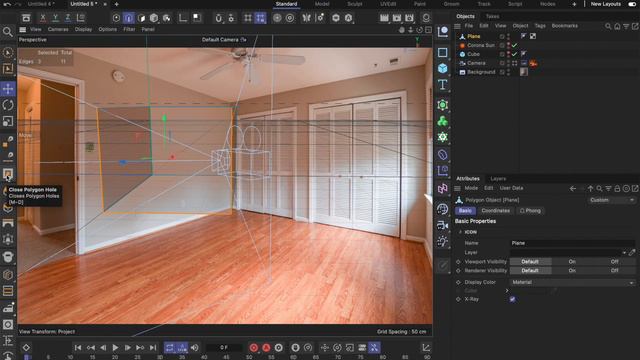This screenshot has height=360, width=640.
Task: Add new document tab with plus
Action: coord(116,4)
